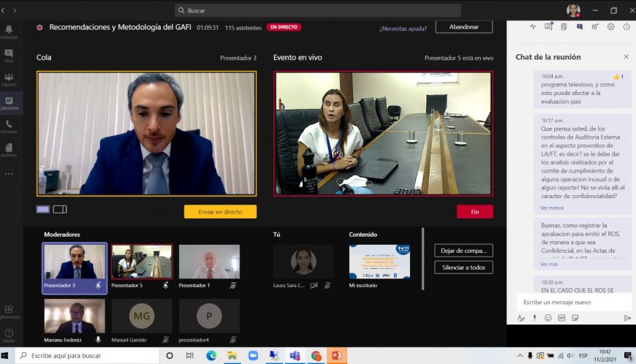Open device settings gear icon
Viewport: 636px width, 364px height.
click(x=610, y=27)
